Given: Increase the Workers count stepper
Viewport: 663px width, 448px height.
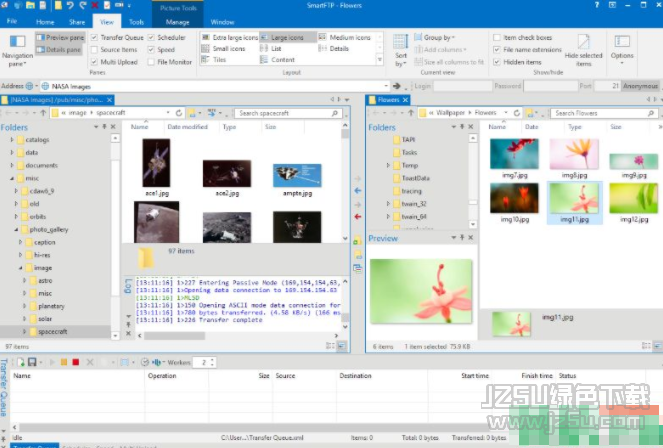Looking at the screenshot, I should point(212,360).
